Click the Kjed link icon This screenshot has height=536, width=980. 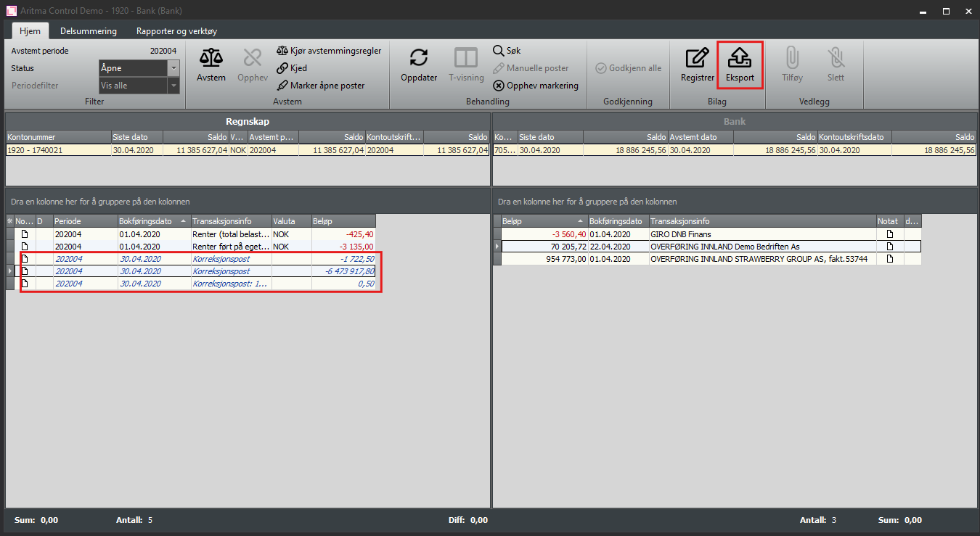pyautogui.click(x=292, y=68)
